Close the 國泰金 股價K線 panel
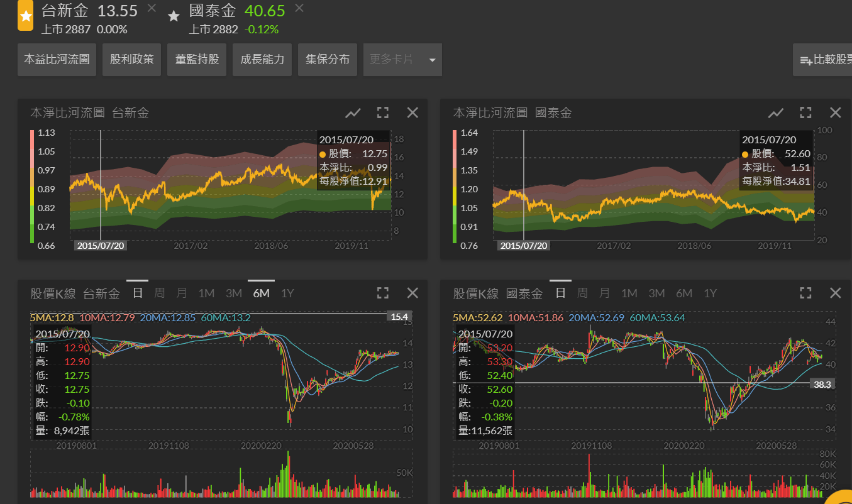This screenshot has height=504, width=852. (x=835, y=293)
